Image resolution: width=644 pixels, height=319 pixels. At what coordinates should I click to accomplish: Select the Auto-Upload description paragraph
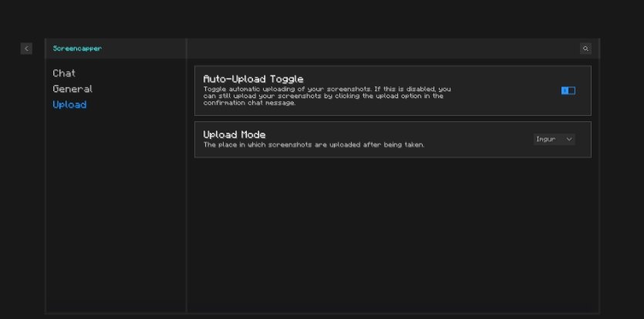tap(327, 96)
